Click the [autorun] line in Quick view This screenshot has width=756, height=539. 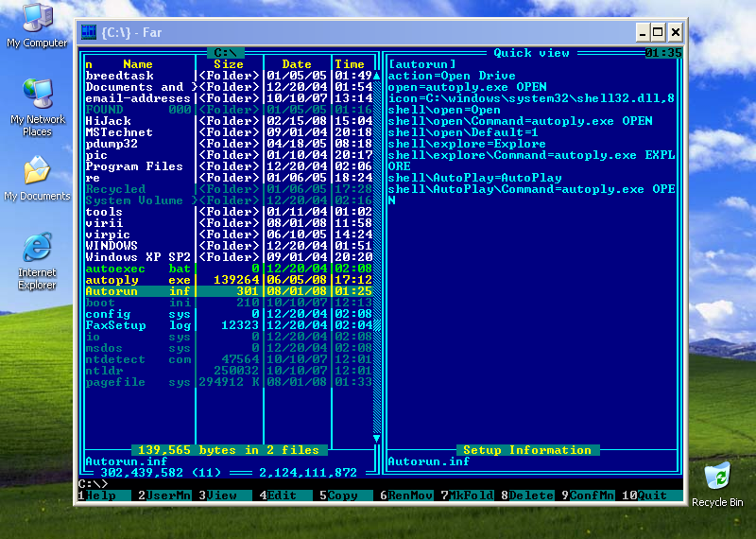tap(421, 64)
